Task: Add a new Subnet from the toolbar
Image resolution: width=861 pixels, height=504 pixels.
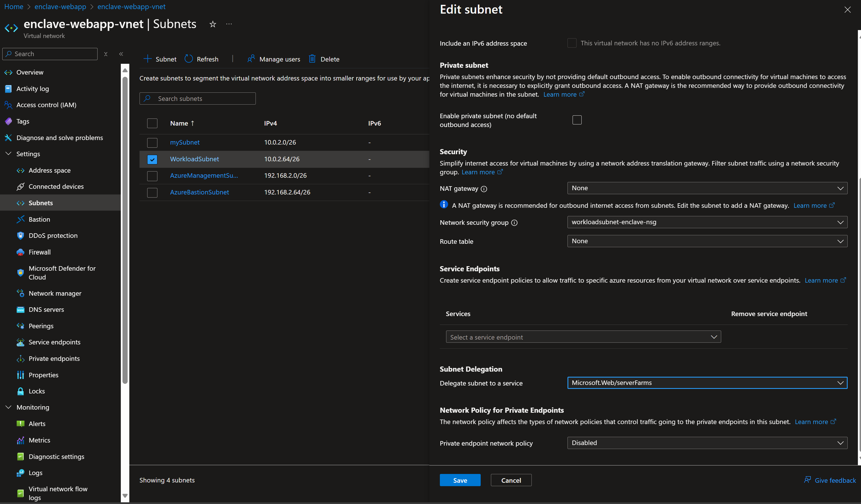Action: 160,59
